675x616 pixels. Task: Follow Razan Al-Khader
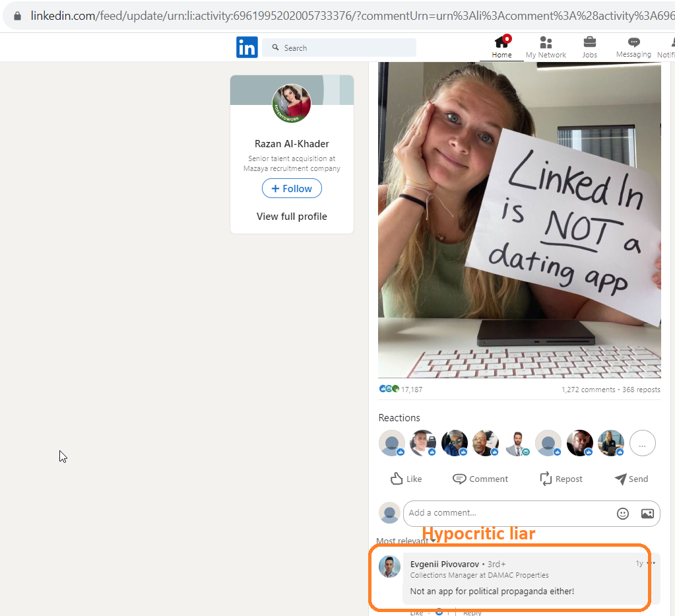pyautogui.click(x=292, y=189)
